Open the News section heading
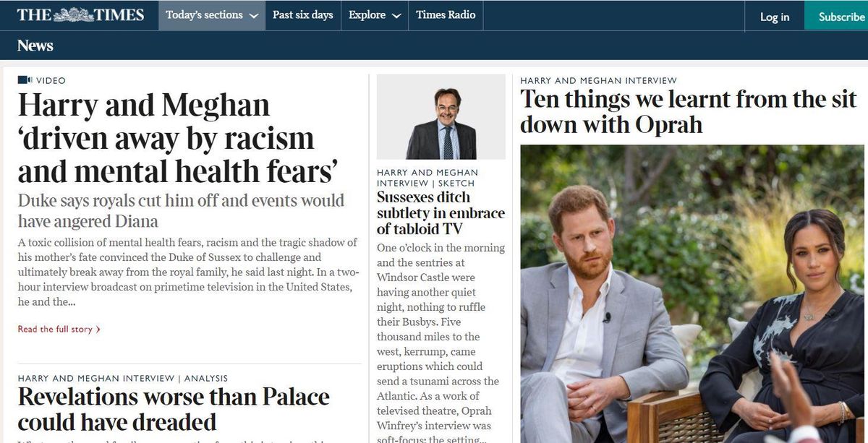The height and width of the screenshot is (443, 868). (35, 46)
